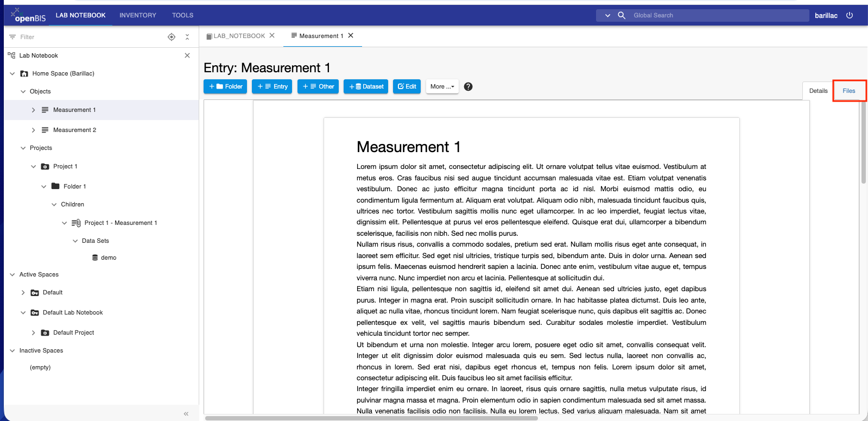Screen dimensions: 868x421
Task: Expand the Default space node
Action: pos(23,292)
